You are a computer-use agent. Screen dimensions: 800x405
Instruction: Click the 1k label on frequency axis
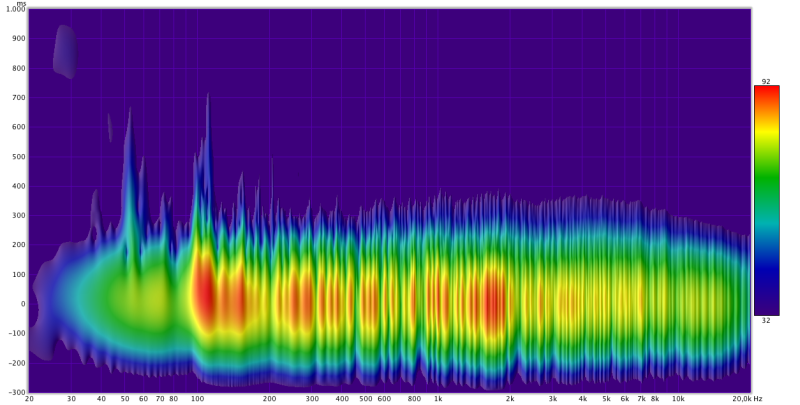438,399
